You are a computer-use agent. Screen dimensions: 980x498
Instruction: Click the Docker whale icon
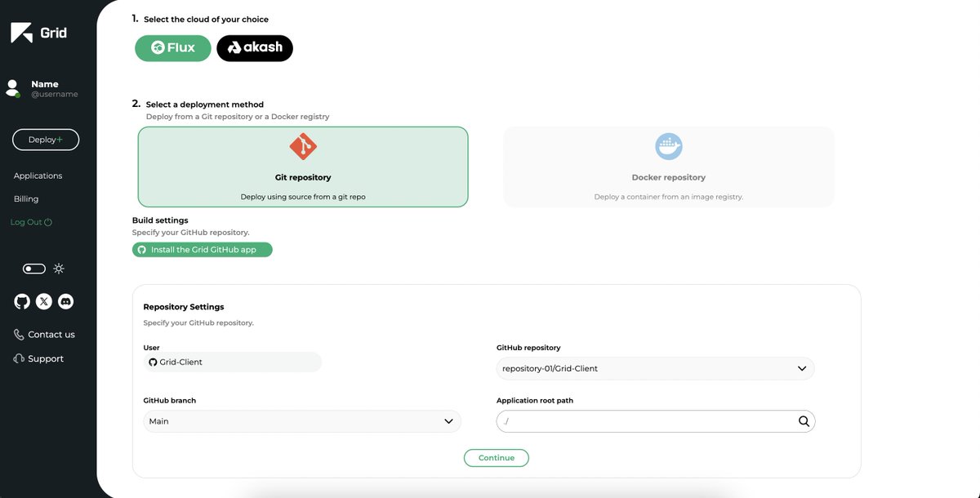[x=669, y=147]
